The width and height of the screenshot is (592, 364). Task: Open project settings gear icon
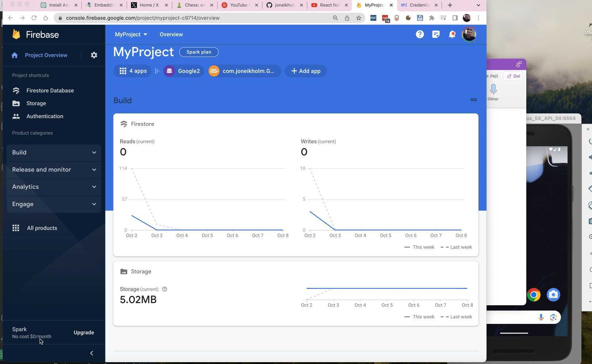[x=94, y=55]
